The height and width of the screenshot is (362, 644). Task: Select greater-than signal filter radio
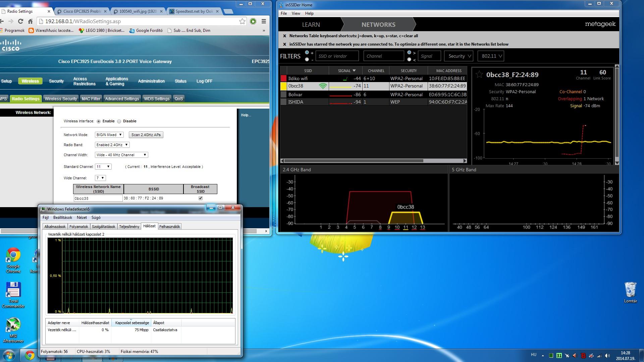tap(409, 53)
